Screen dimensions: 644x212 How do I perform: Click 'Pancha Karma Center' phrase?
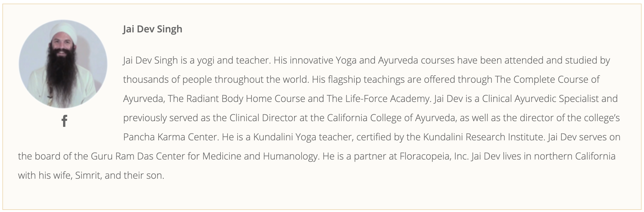pos(170,137)
